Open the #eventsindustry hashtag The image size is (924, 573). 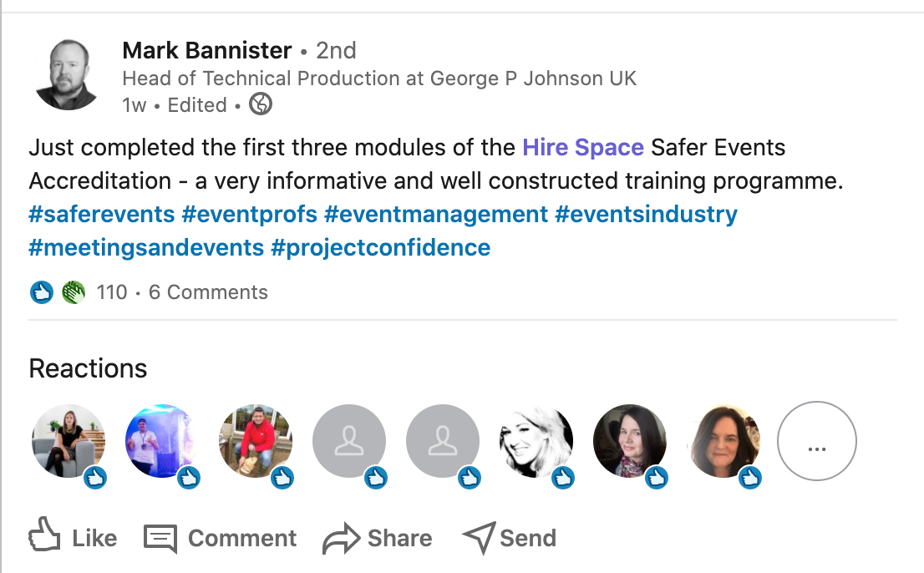646,215
